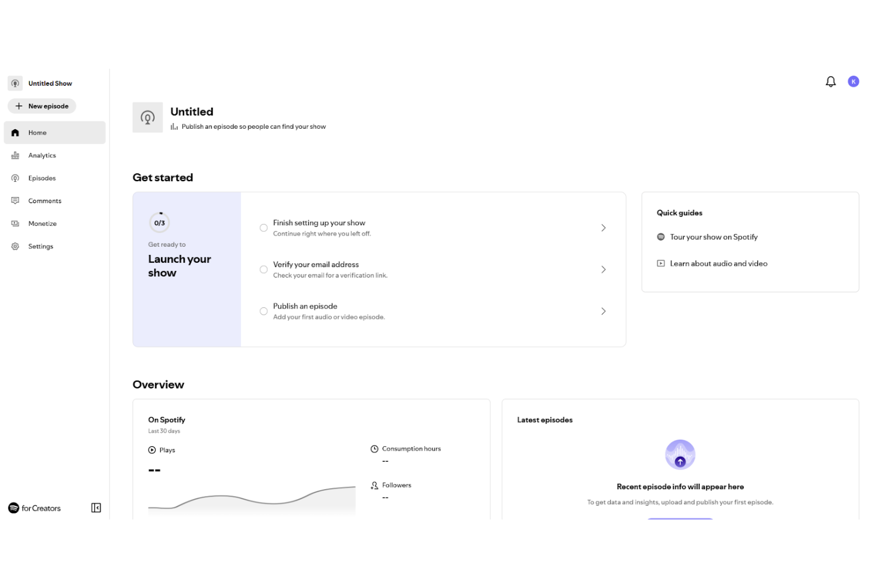
Task: Click the New episode button
Action: pyautogui.click(x=42, y=106)
